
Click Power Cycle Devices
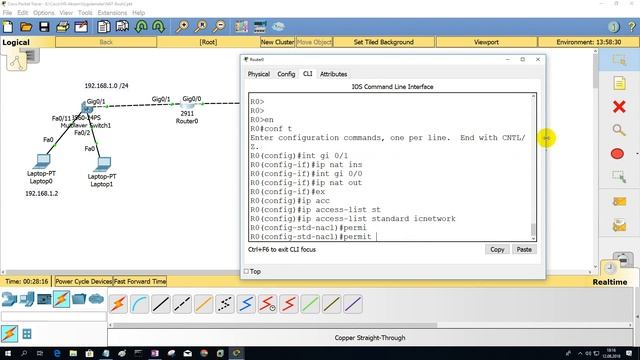coord(84,281)
